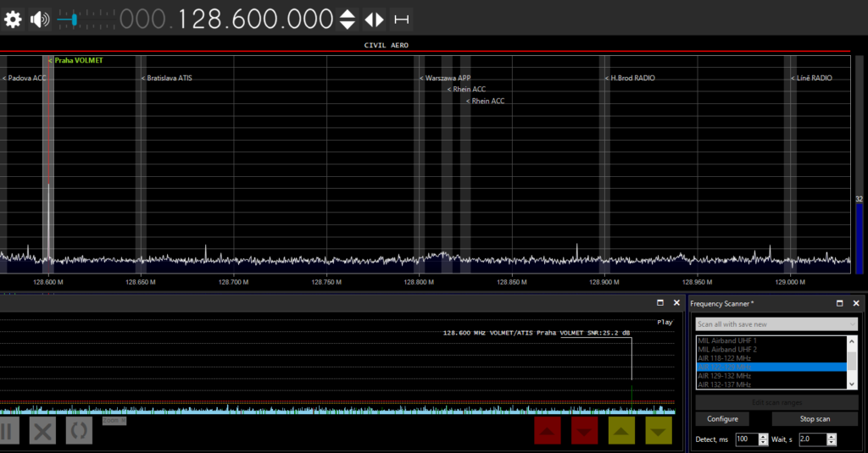868x453 pixels.
Task: Click the Wait s input field
Action: click(x=813, y=439)
